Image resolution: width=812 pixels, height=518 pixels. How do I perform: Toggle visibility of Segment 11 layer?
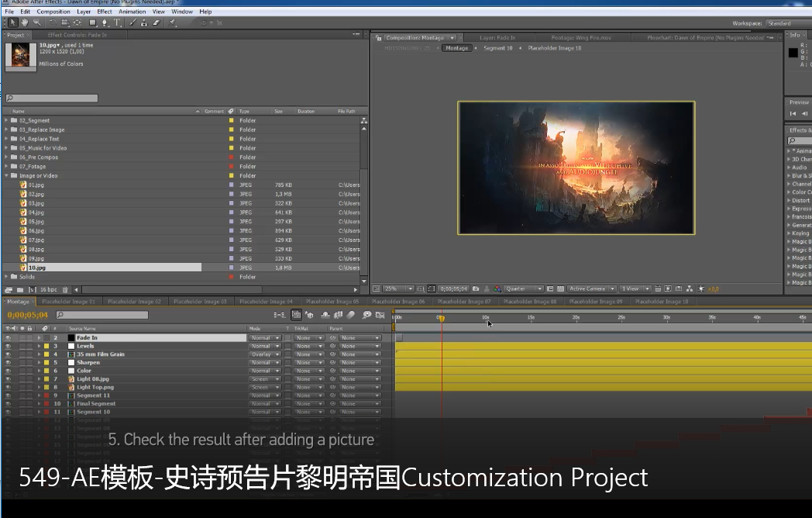(x=8, y=395)
